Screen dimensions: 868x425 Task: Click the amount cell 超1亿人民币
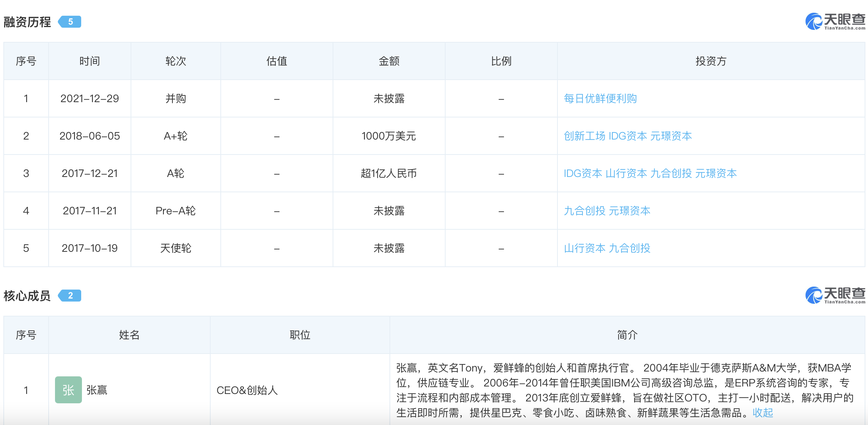click(389, 173)
